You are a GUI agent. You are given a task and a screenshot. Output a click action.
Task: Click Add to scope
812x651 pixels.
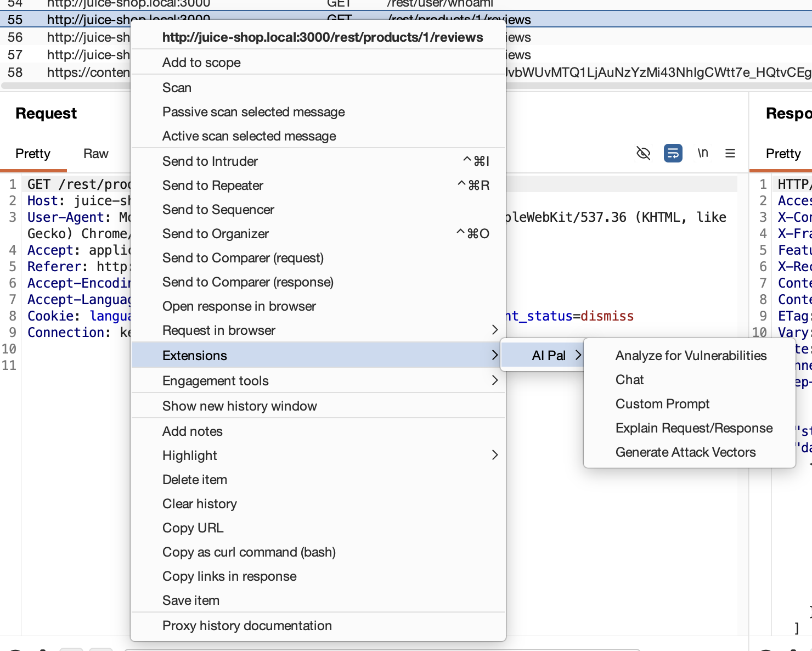coord(201,63)
